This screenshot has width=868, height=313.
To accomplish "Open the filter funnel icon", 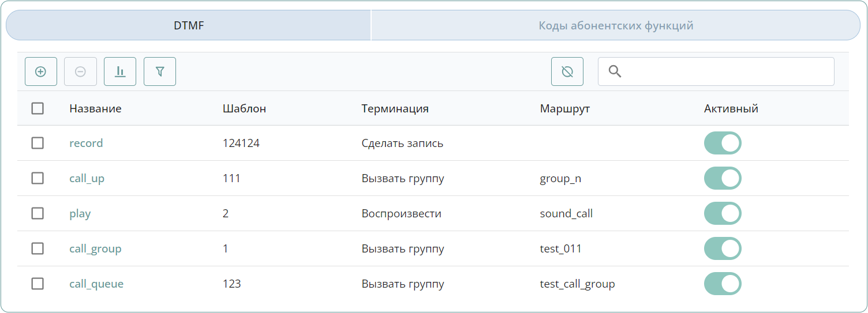I will click(x=160, y=71).
